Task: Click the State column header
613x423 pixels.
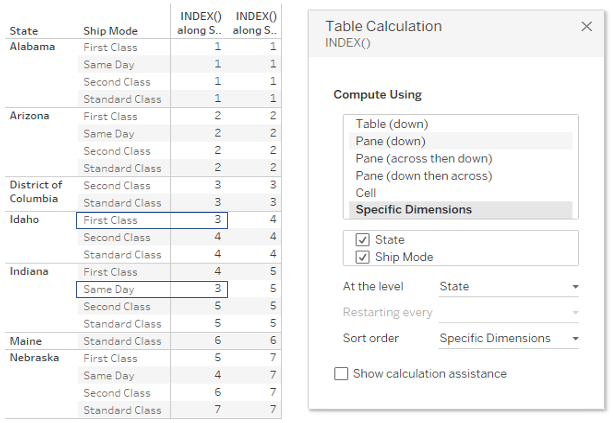Action: coord(24,31)
